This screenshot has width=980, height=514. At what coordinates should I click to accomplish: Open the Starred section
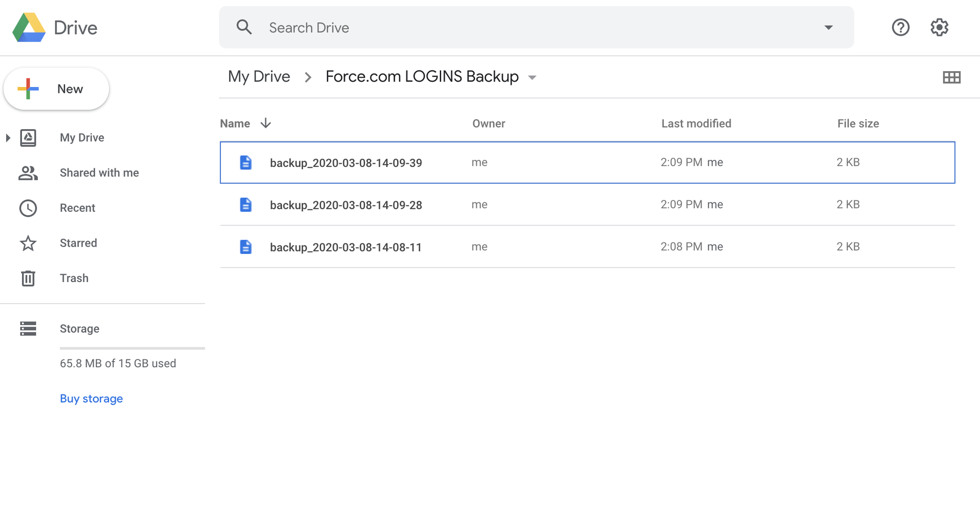[78, 243]
